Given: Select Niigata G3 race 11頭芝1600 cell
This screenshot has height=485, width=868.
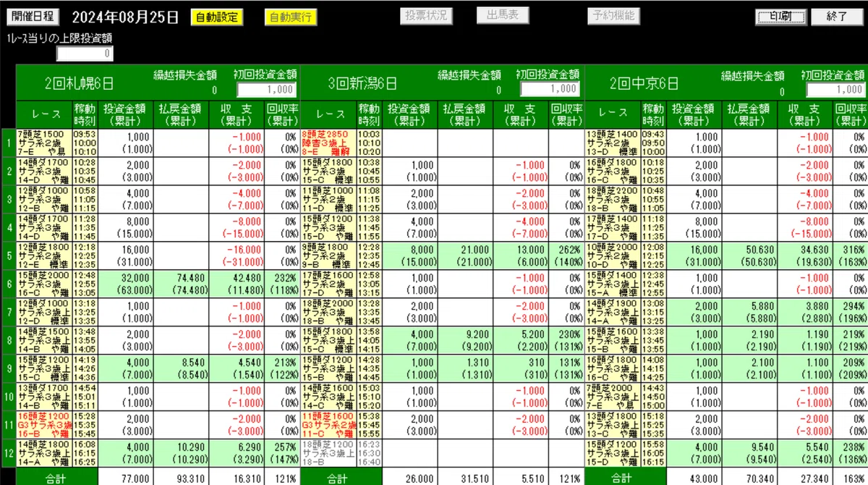Looking at the screenshot, I should pyautogui.click(x=328, y=426).
